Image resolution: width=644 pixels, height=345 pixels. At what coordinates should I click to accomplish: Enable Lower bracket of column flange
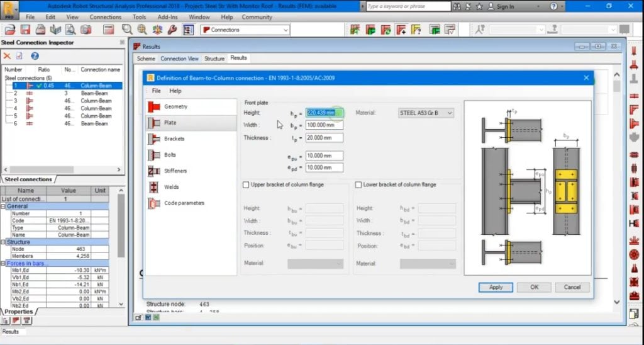[x=358, y=185]
